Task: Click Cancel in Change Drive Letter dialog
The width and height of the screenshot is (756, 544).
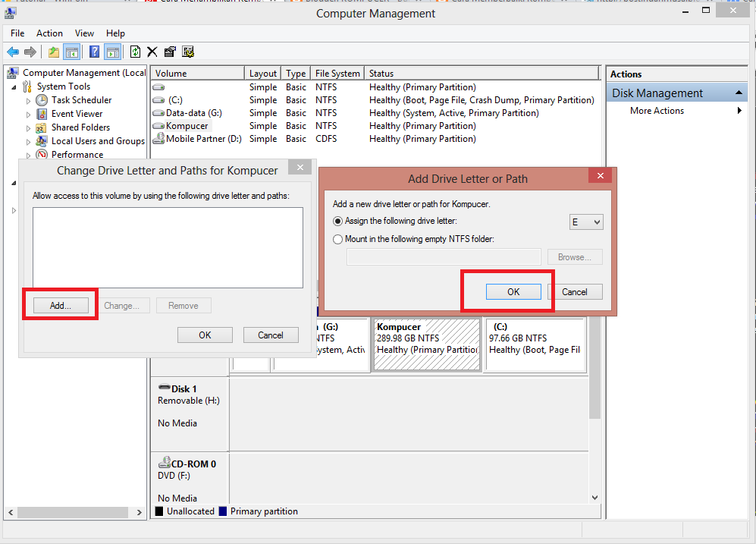Action: (x=271, y=335)
